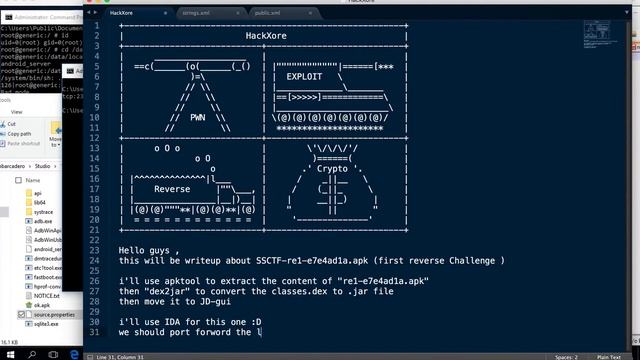The image size is (640, 360).
Task: Click line number 31 in the gutter
Action: pyautogui.click(x=94, y=332)
